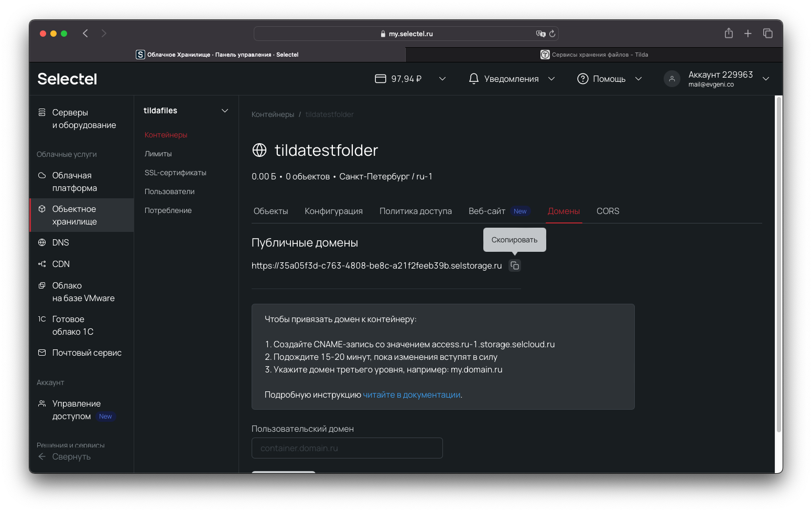The width and height of the screenshot is (812, 512).
Task: Click the help question mark icon
Action: pyautogui.click(x=582, y=79)
